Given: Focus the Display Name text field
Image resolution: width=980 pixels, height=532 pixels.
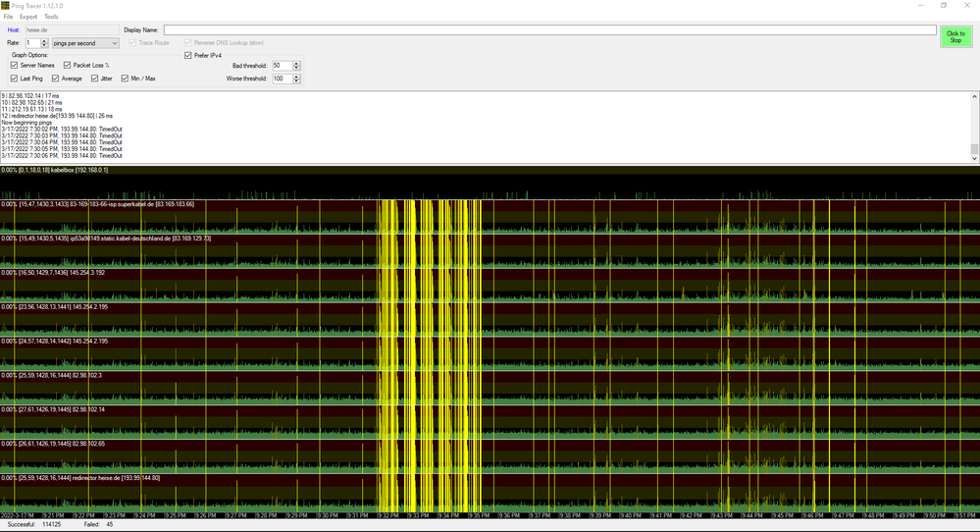Looking at the screenshot, I should coord(550,30).
